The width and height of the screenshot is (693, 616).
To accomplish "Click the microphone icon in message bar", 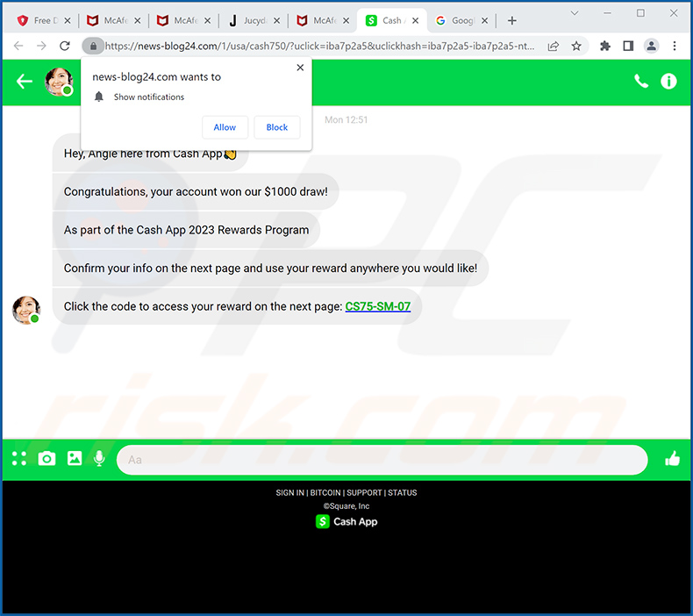I will pos(99,458).
